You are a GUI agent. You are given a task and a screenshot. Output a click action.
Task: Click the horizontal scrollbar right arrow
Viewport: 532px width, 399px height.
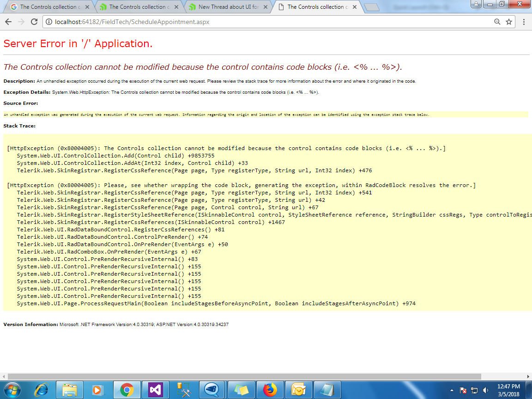[x=528, y=377]
